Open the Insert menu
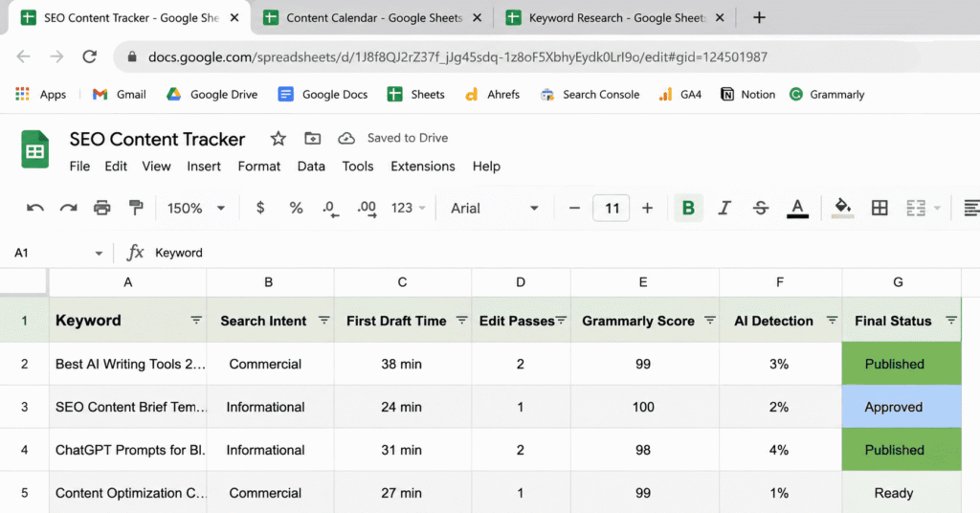 204,167
